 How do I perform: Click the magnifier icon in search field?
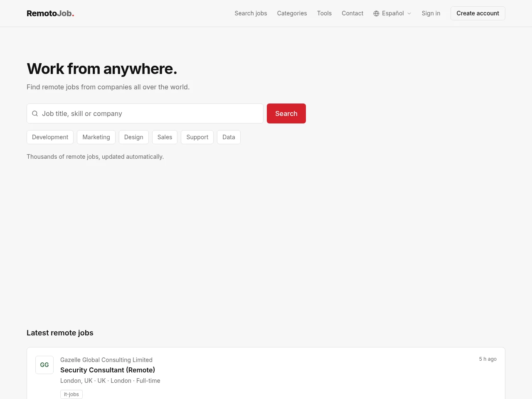point(35,113)
